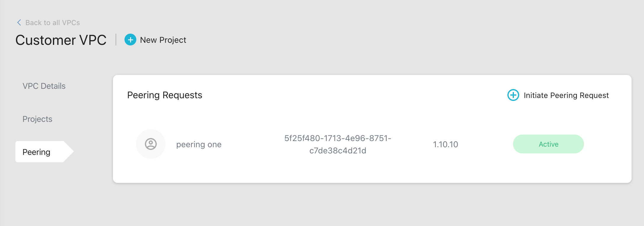644x226 pixels.
Task: Click the back chevron before Back to all VPCs
Action: (x=19, y=22)
